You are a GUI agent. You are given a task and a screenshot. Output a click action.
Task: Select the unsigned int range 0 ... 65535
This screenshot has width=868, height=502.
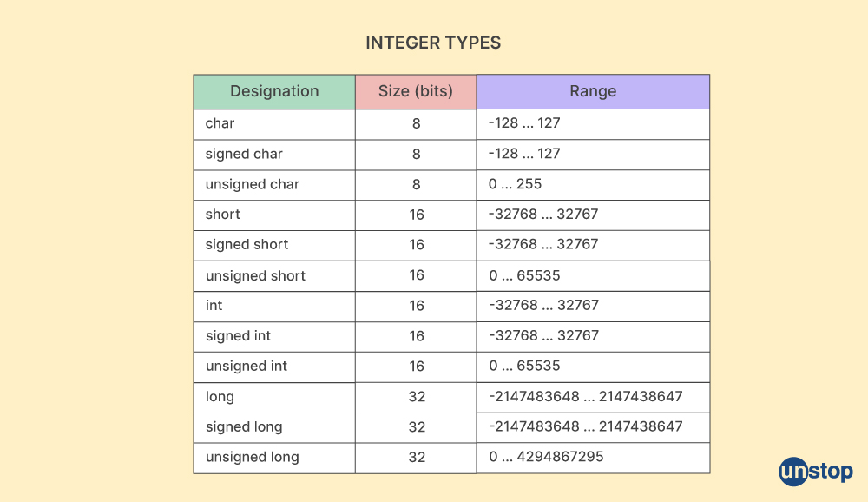click(x=524, y=366)
